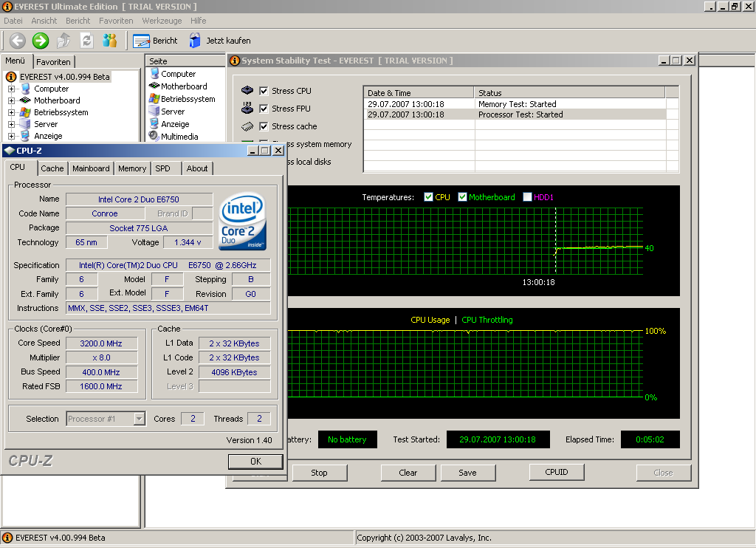Click System Stability Test title icon
The height and width of the screenshot is (548, 756).
235,61
